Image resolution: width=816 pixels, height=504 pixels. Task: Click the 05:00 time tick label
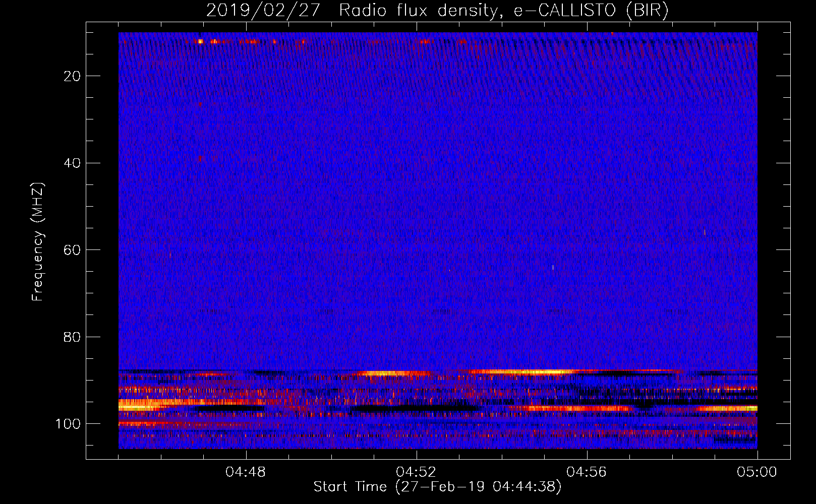click(x=757, y=472)
